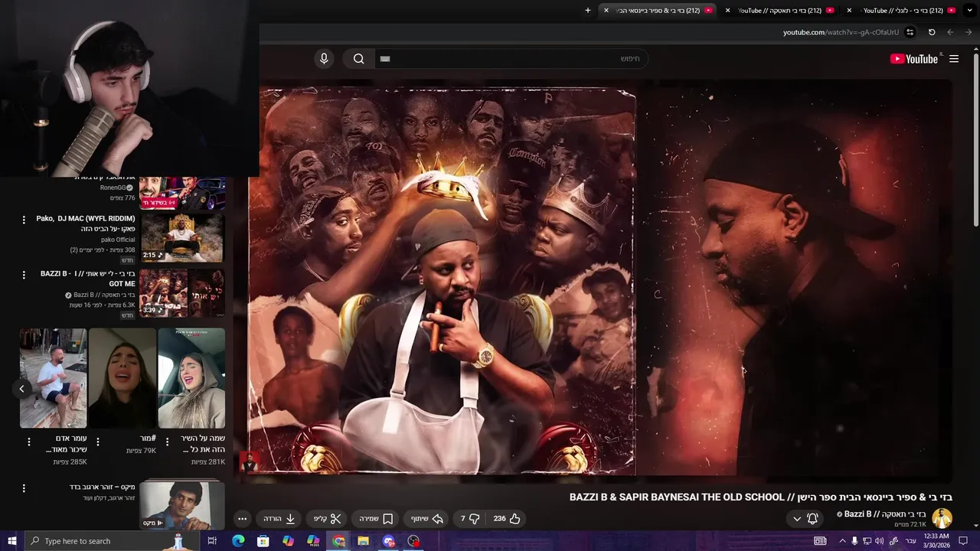Screen dimensions: 980x551
Task: Open the BAZZI B GOT ME thumbnail
Action: [182, 293]
